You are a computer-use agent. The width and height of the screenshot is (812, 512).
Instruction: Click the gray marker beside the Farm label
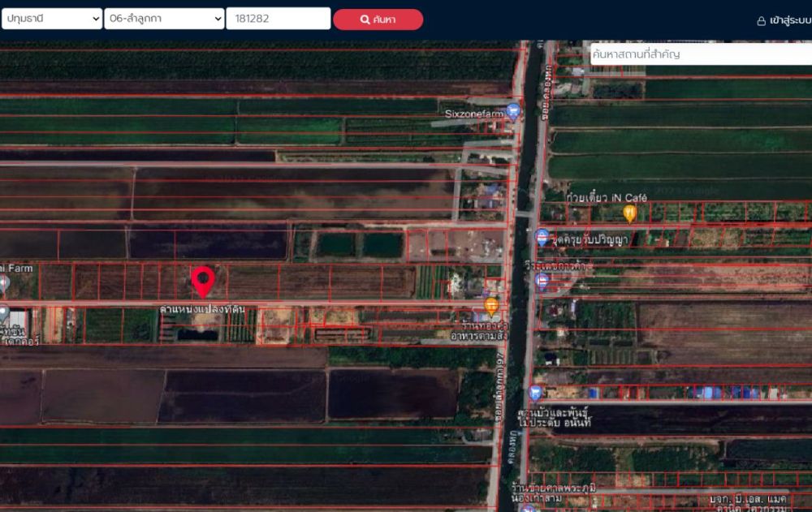coord(3,282)
